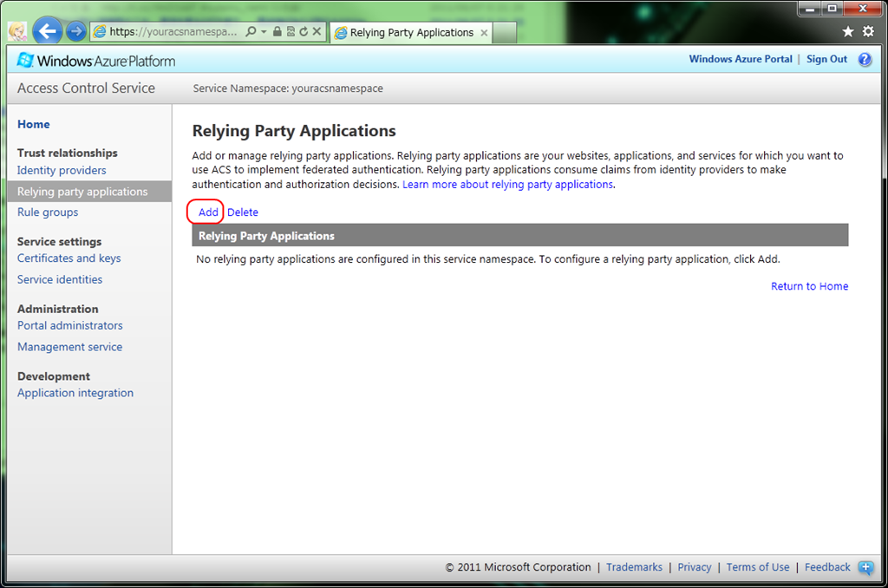Click the feedback speech bubble icon
Image resolution: width=888 pixels, height=588 pixels.
coord(865,568)
